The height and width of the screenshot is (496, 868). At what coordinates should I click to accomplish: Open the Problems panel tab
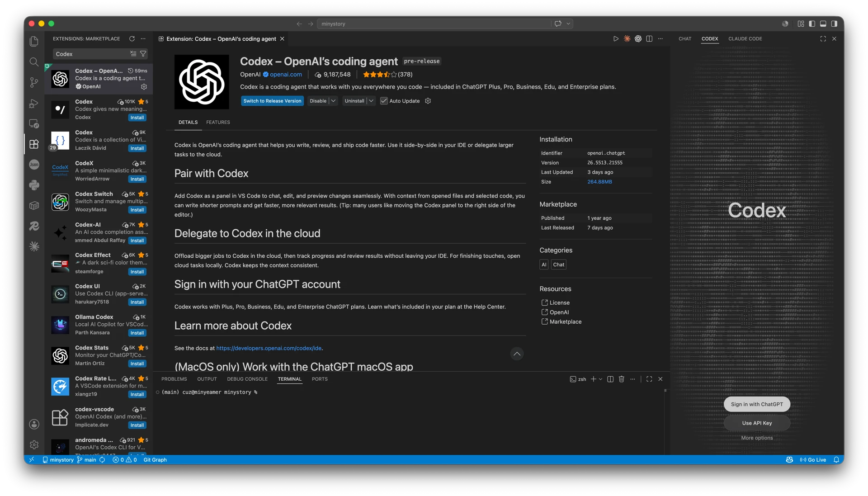(174, 379)
